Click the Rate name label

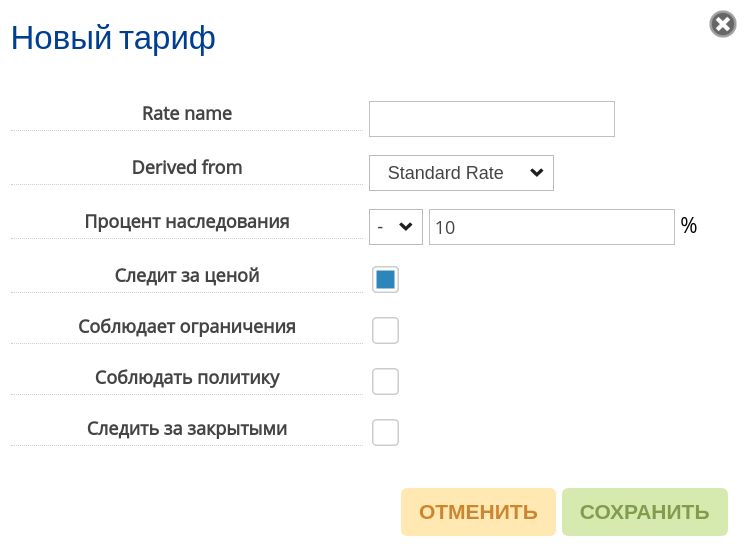click(x=187, y=113)
